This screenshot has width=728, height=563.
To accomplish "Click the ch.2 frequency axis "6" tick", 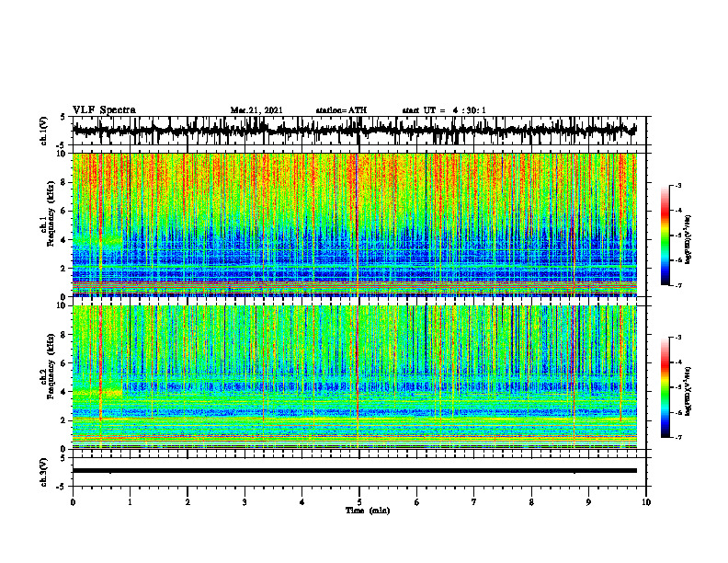I will [x=64, y=363].
